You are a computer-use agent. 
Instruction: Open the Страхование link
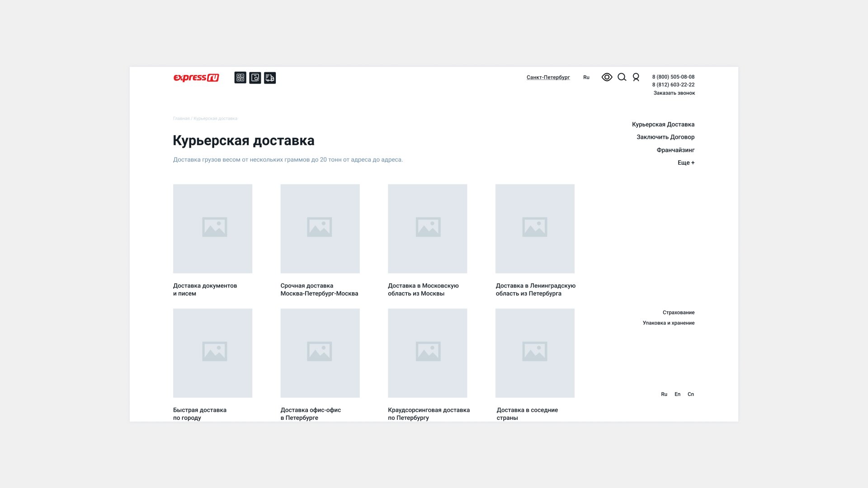[679, 313]
